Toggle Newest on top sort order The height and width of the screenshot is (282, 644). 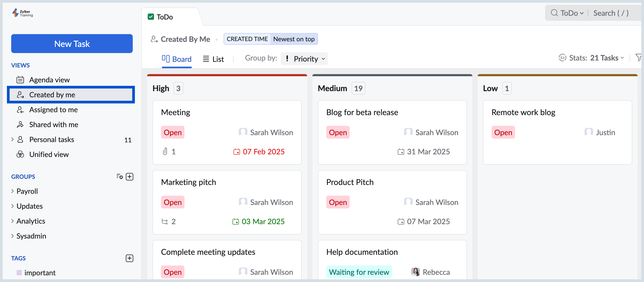coord(294,39)
